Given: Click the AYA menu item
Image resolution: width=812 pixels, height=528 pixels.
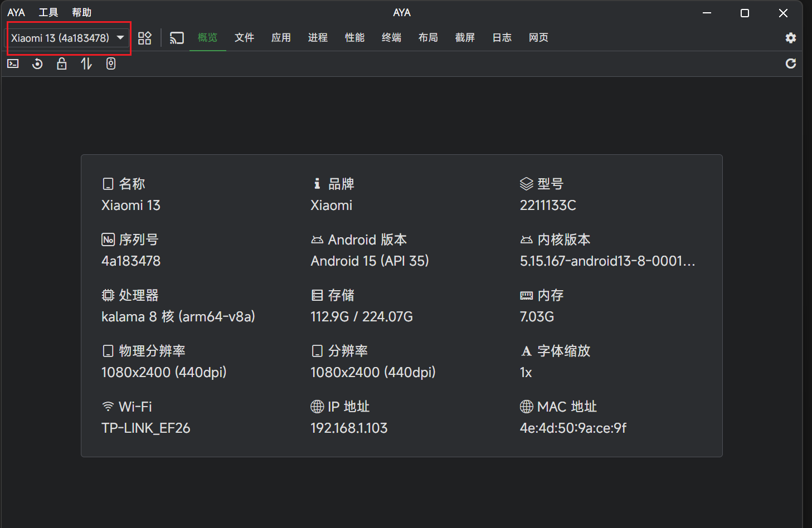Looking at the screenshot, I should point(16,12).
